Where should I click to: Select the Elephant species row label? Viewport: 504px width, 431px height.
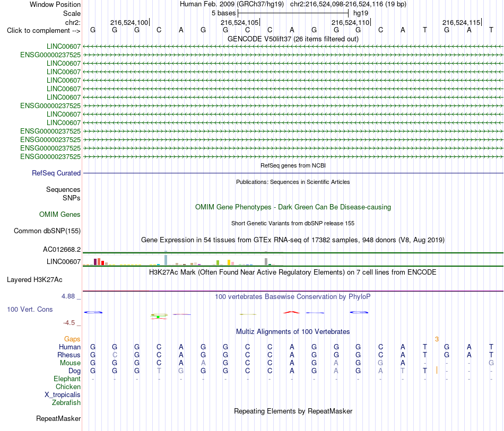[x=67, y=379]
